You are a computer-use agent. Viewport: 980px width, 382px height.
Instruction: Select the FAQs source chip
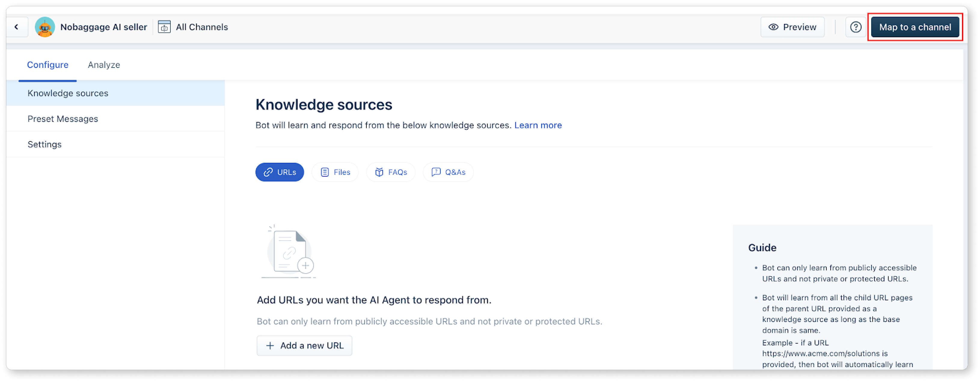tap(391, 172)
